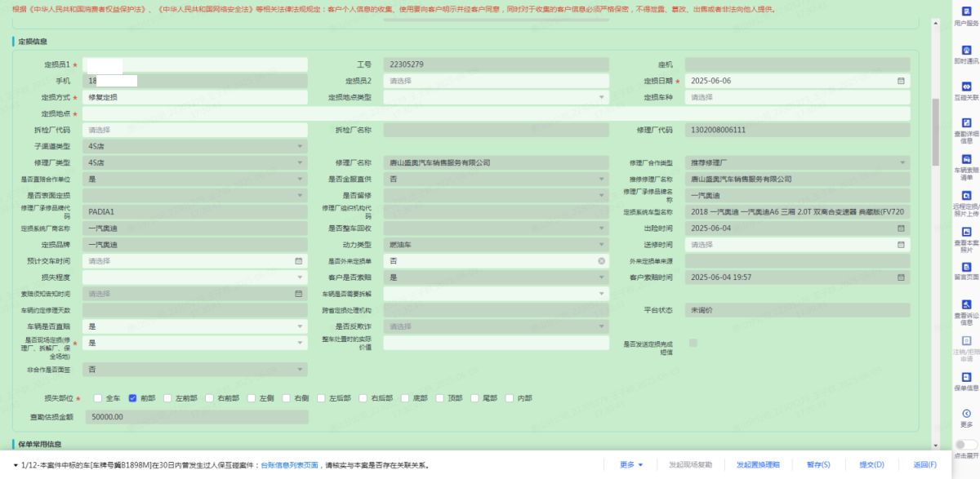Open the 即时通讯 sidebar icon

click(x=966, y=51)
